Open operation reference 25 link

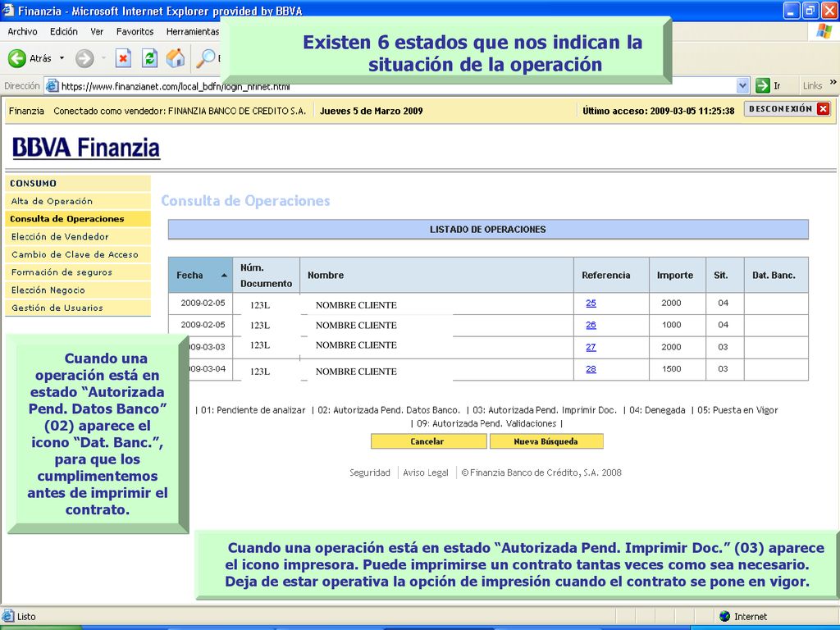coord(591,304)
